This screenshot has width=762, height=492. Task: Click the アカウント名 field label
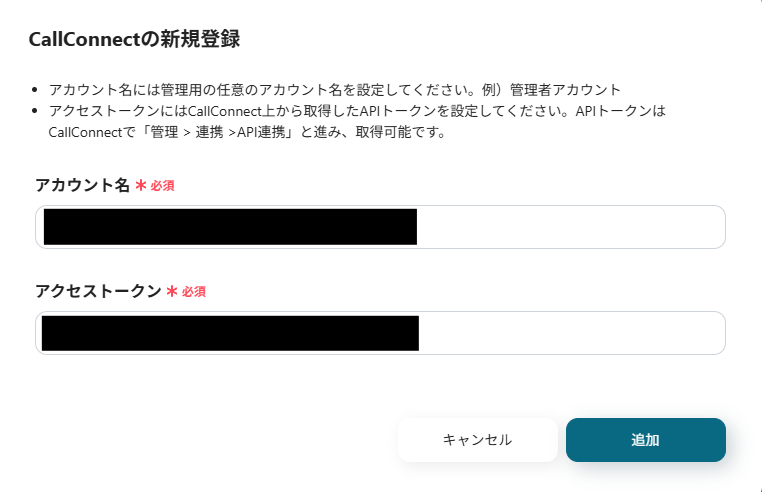(x=83, y=185)
